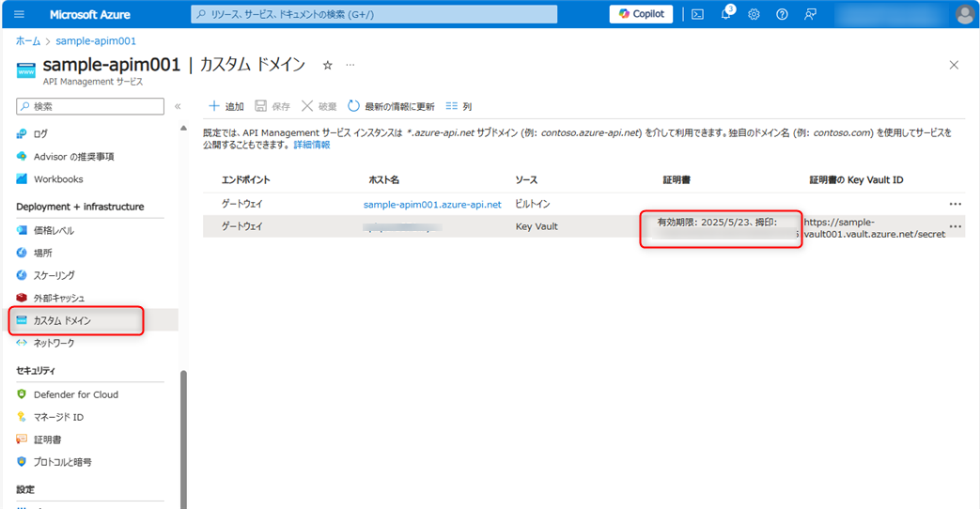The height and width of the screenshot is (509, 980).
Task: Open the sample-apim001.azure-api.net hostname link
Action: click(x=432, y=204)
